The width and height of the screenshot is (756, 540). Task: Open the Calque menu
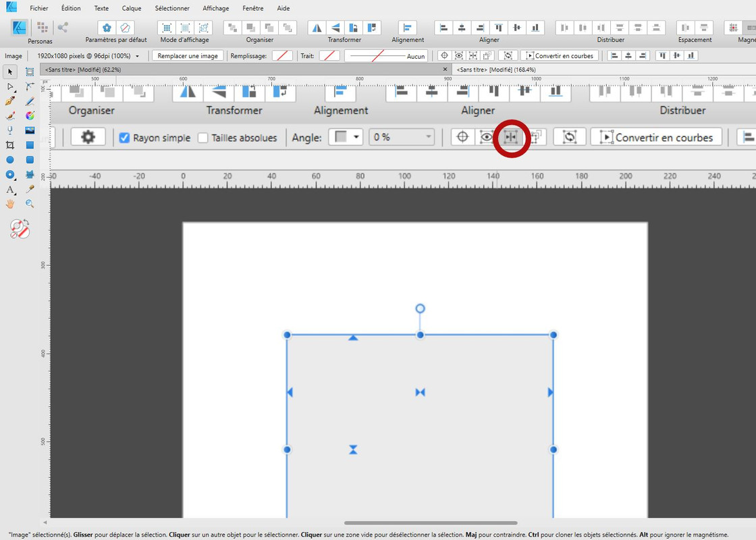pos(132,8)
